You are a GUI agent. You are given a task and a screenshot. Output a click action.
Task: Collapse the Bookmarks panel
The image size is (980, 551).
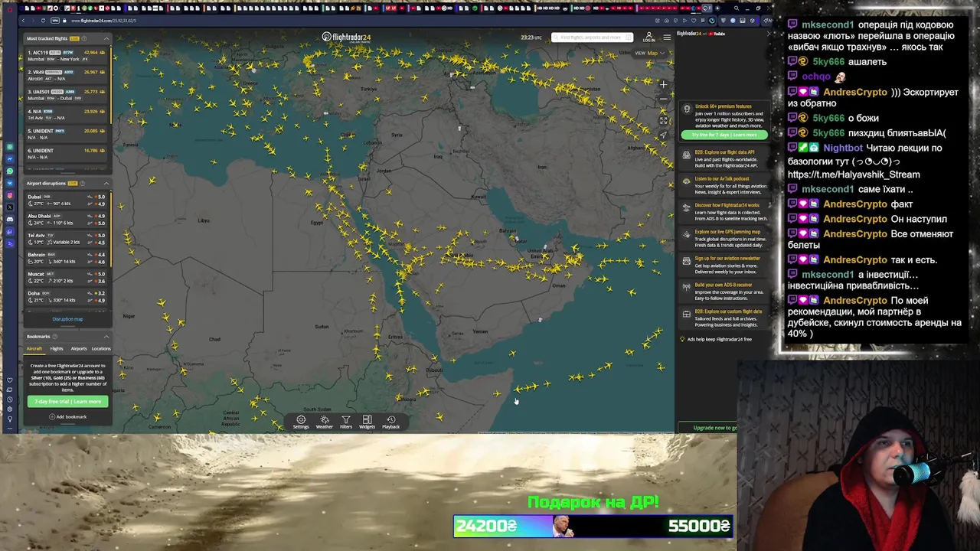tap(106, 337)
